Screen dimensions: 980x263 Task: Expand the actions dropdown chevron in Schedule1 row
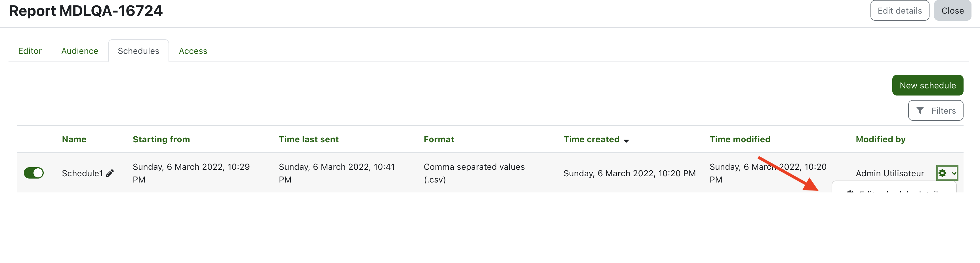[x=954, y=173]
